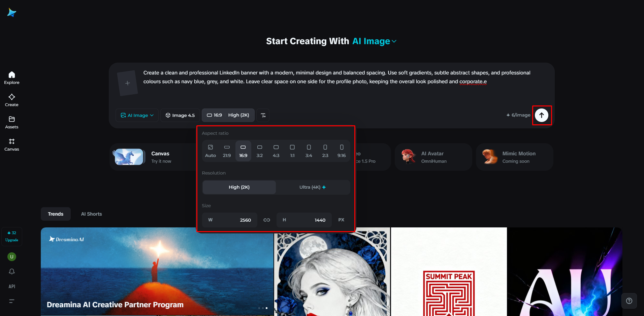Viewport: 644px width, 316px height.
Task: Select the 9:16 aspect ratio
Action: tap(342, 151)
